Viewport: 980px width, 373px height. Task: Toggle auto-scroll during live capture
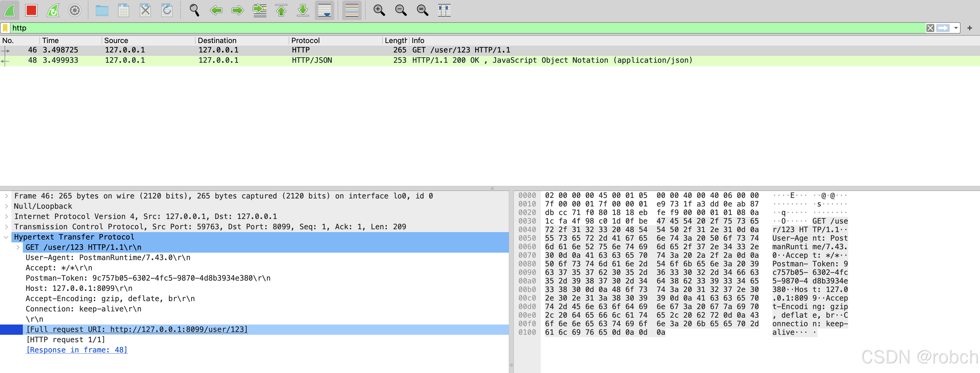325,10
